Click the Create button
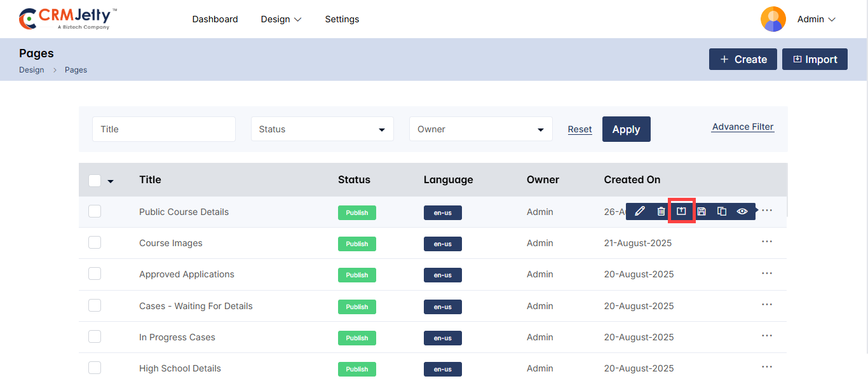Viewport: 868px width, 381px height. pos(743,59)
